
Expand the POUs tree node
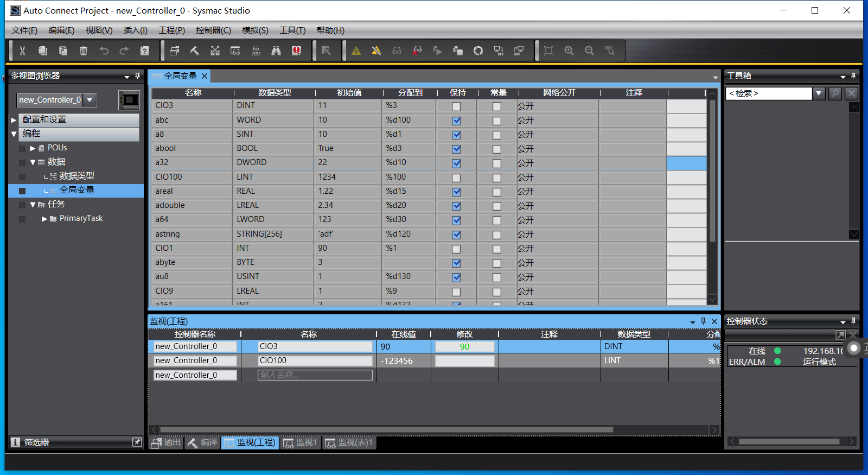click(x=33, y=148)
